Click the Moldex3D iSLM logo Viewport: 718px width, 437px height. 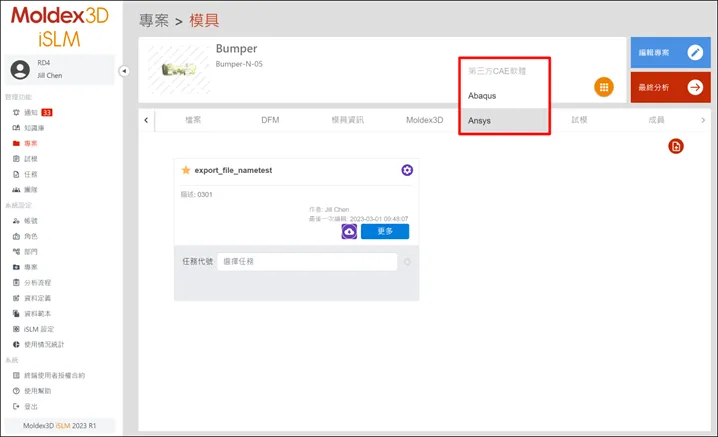[x=60, y=27]
